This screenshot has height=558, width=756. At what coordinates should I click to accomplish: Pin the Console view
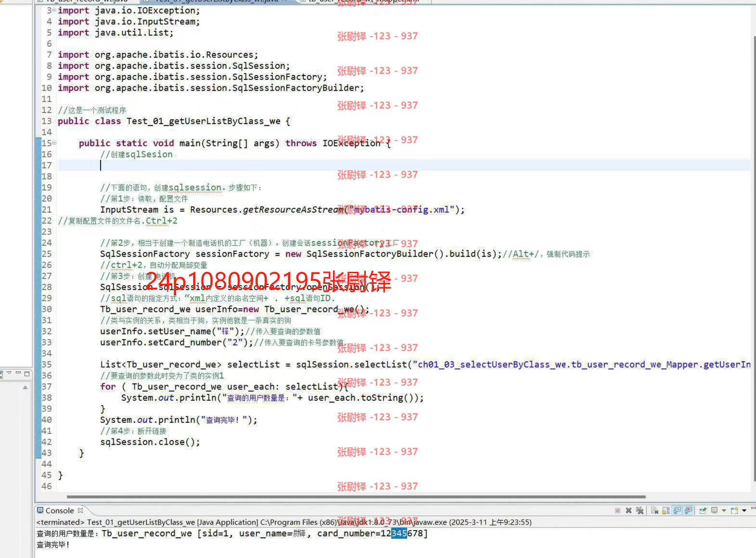click(703, 510)
